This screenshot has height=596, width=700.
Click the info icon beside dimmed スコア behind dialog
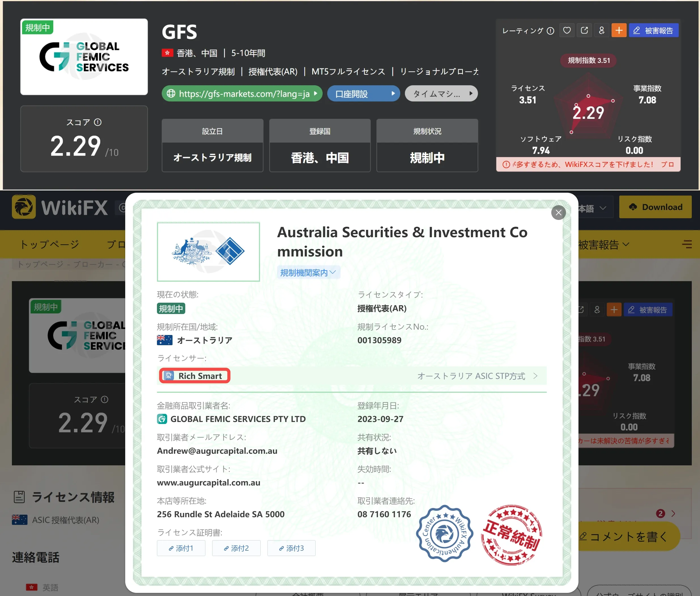pyautogui.click(x=105, y=399)
